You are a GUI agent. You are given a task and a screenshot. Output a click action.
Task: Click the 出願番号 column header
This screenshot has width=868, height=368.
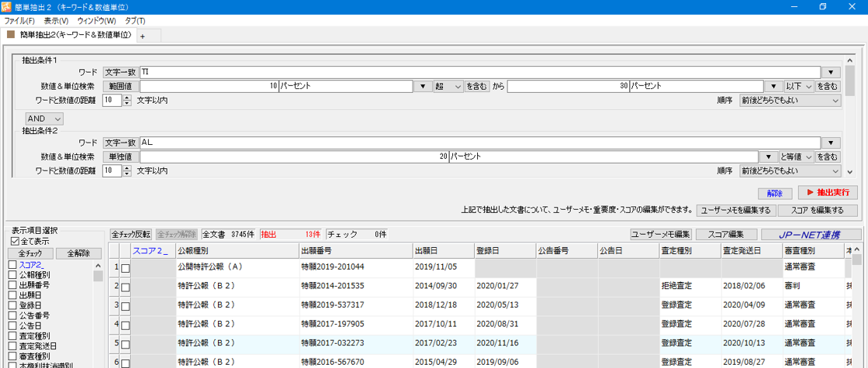[356, 250]
